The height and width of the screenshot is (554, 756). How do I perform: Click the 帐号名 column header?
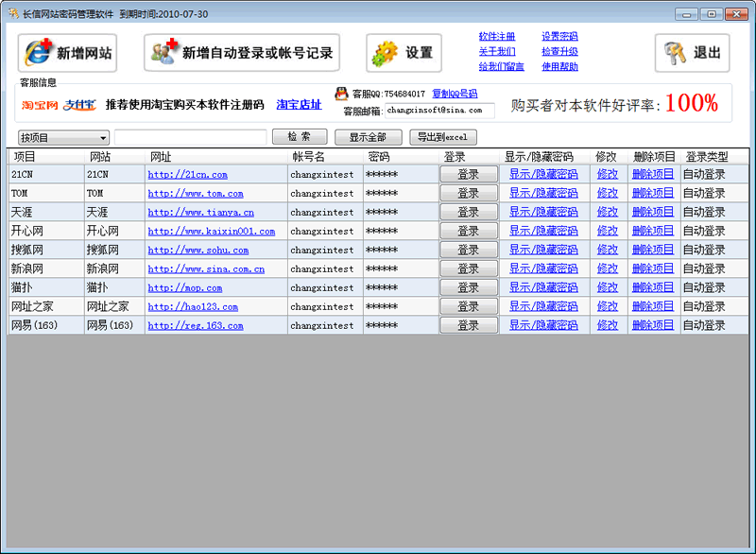click(x=325, y=157)
